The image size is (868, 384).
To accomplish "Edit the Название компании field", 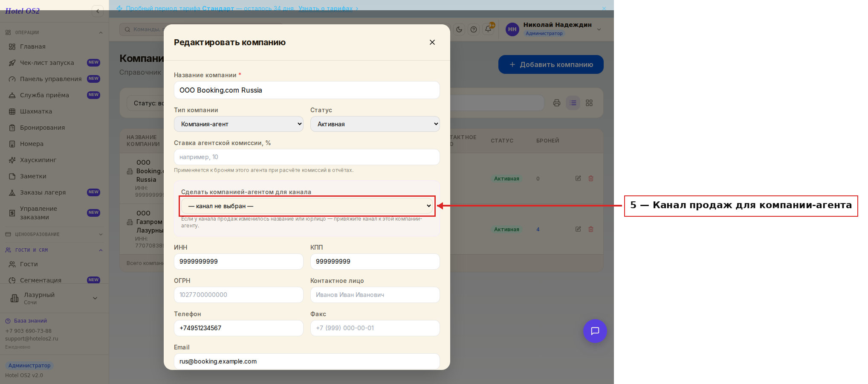I will click(307, 90).
